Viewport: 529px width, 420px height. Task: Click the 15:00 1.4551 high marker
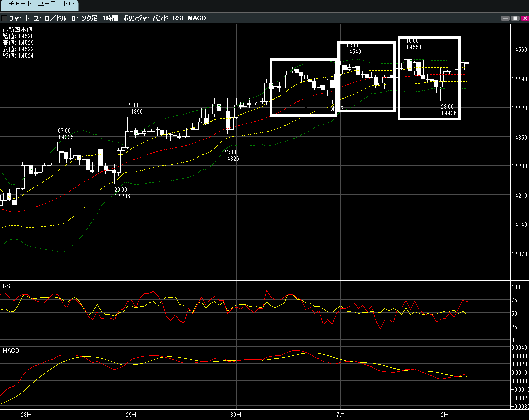[413, 44]
